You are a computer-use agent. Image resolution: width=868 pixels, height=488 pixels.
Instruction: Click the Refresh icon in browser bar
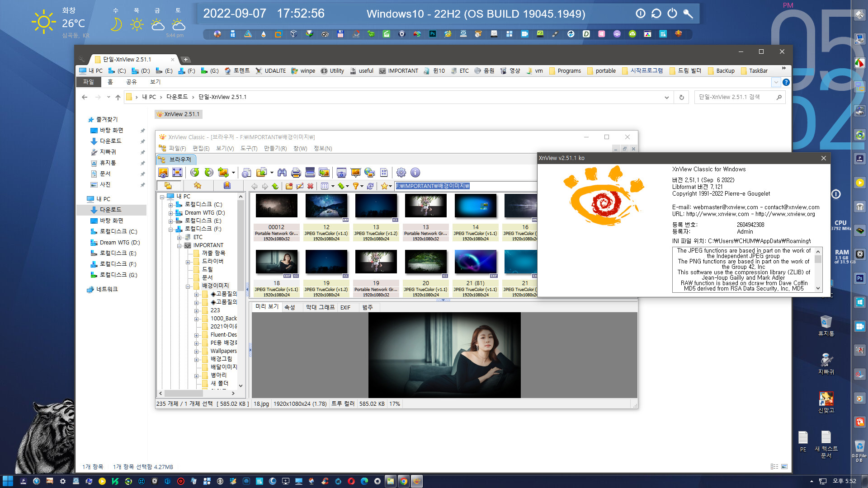[x=370, y=186]
